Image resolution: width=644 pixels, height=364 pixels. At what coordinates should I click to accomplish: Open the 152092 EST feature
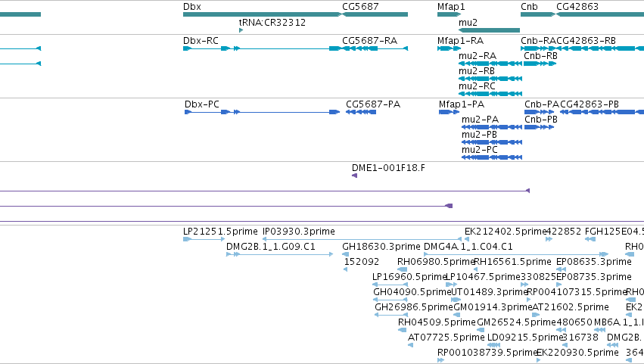[x=345, y=270]
